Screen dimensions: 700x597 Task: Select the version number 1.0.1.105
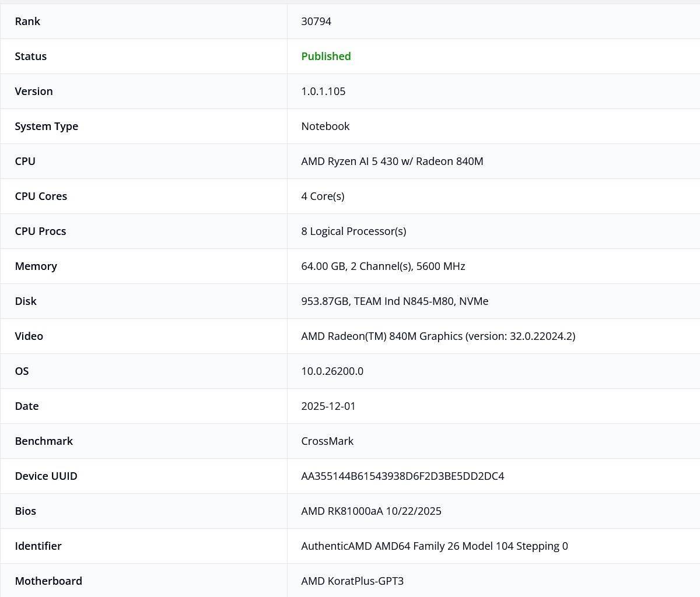coord(323,92)
